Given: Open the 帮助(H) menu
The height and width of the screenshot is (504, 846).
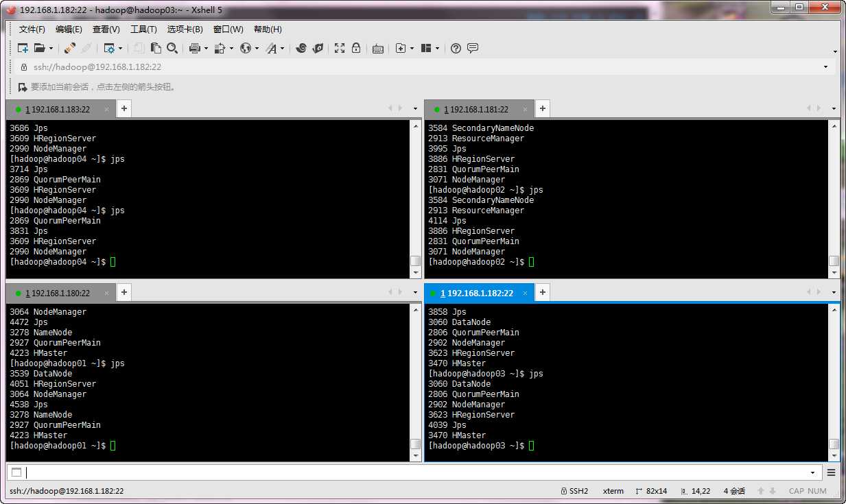Looking at the screenshot, I should click(x=268, y=29).
